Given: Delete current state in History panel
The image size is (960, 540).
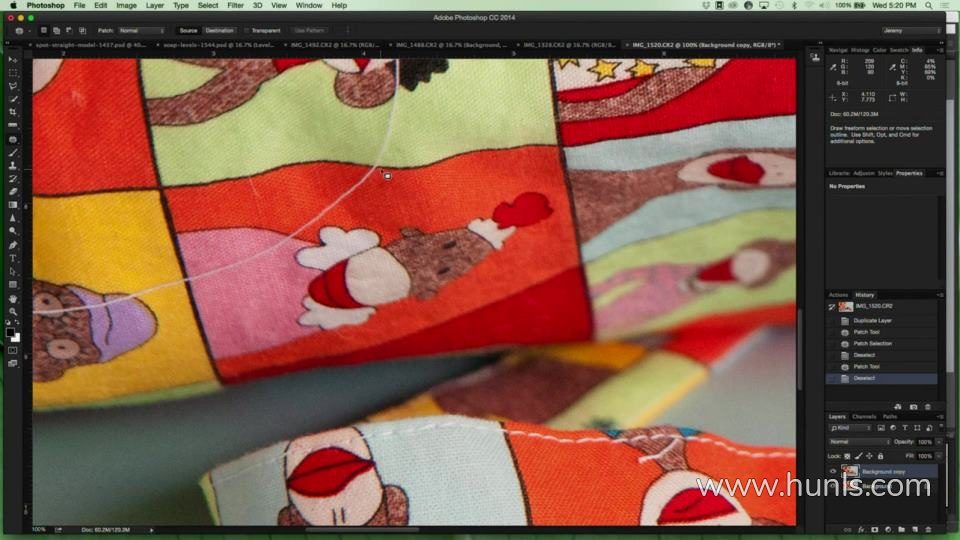Looking at the screenshot, I should pyautogui.click(x=928, y=407).
